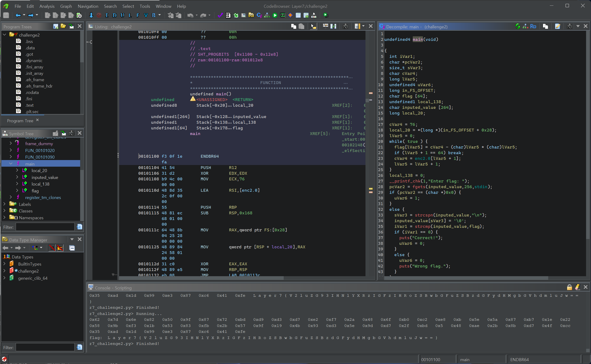Take a Listing snapshot with camera icon

345,26
